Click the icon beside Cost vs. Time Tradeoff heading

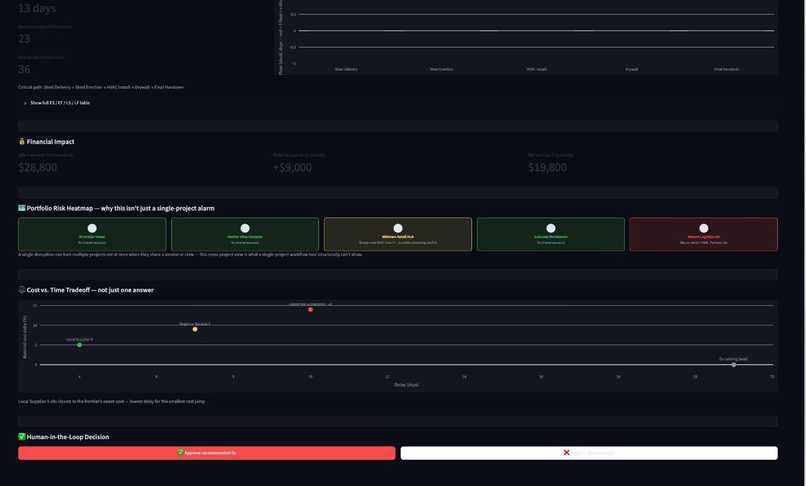click(22, 290)
